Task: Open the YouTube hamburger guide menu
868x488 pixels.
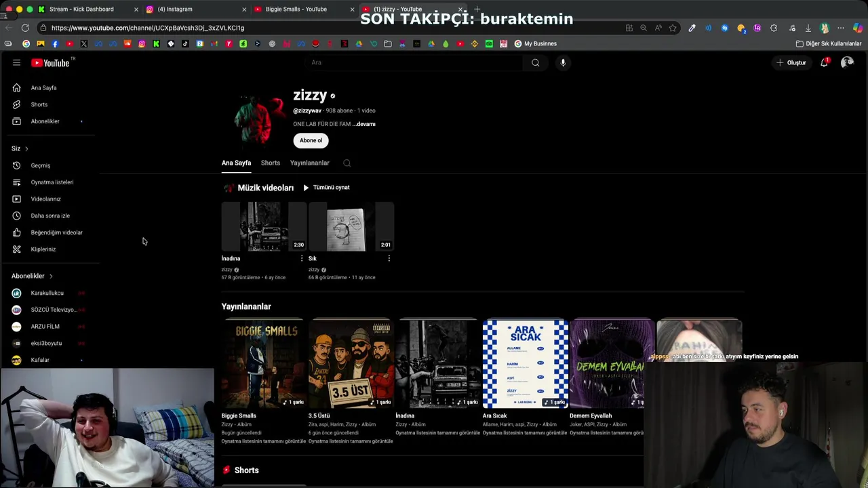Action: [16, 63]
